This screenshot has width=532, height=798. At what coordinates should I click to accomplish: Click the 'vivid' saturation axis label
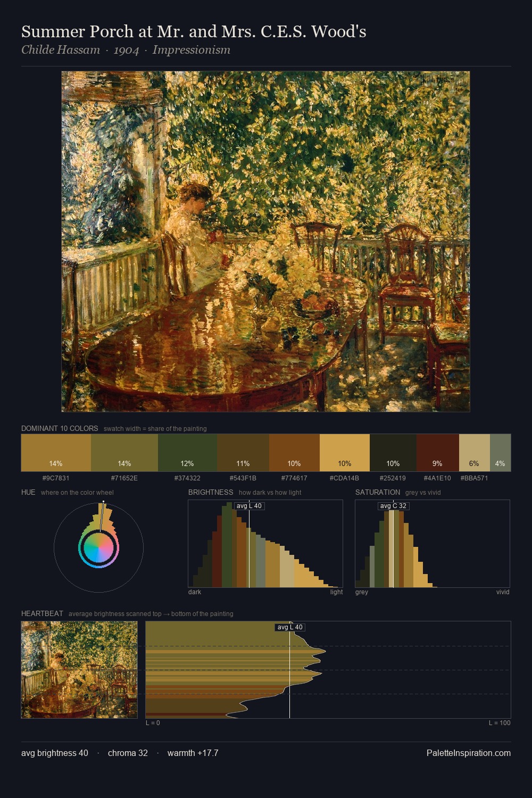pyautogui.click(x=503, y=592)
